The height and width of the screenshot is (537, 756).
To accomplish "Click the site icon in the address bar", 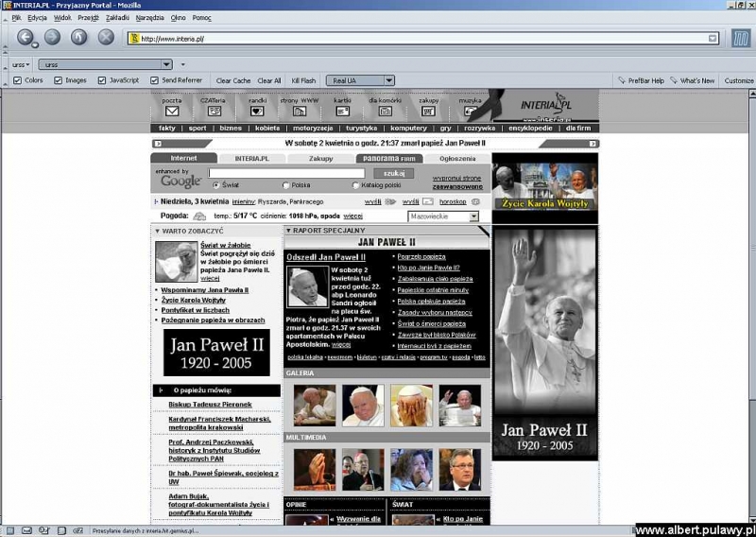I will coord(134,39).
